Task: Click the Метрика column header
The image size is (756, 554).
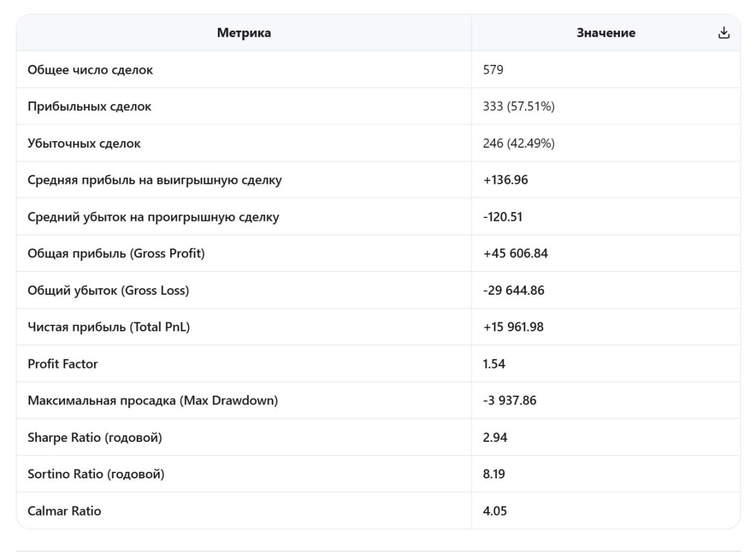Action: tap(244, 33)
